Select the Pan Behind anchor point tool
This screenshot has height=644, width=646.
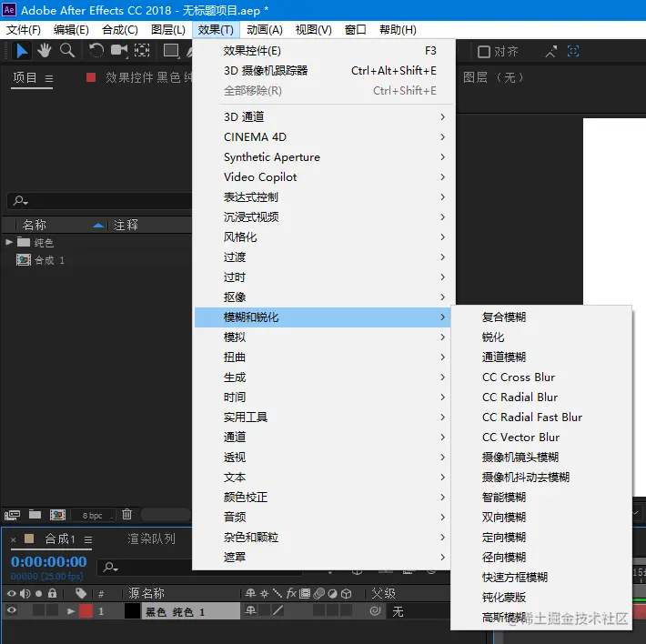[x=142, y=51]
